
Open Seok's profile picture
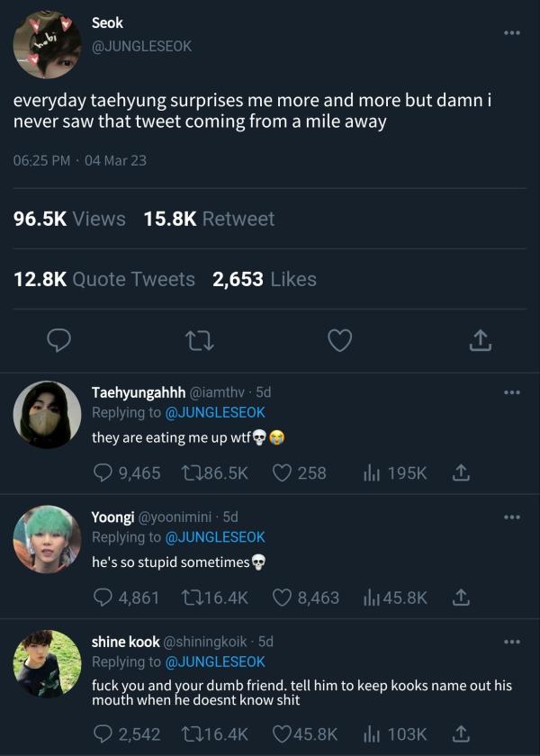click(47, 44)
